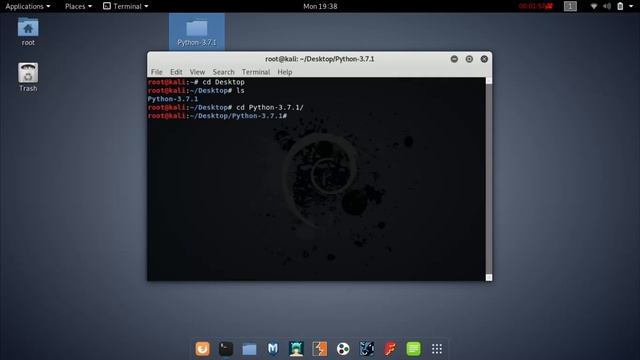Open the clock showing Mon 19:38

(320, 6)
